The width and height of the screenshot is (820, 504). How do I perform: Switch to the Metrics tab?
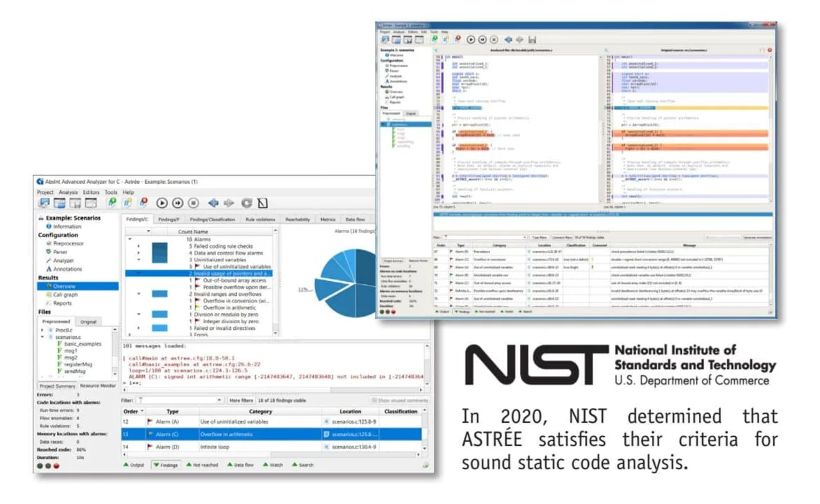point(328,220)
